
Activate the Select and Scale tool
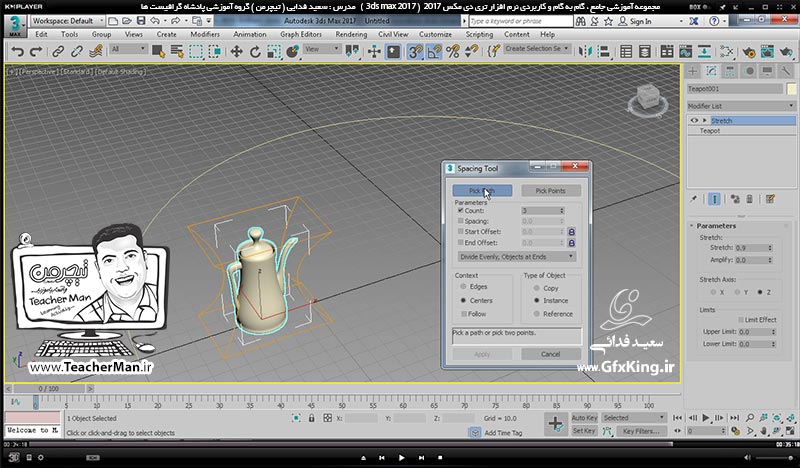tap(274, 52)
